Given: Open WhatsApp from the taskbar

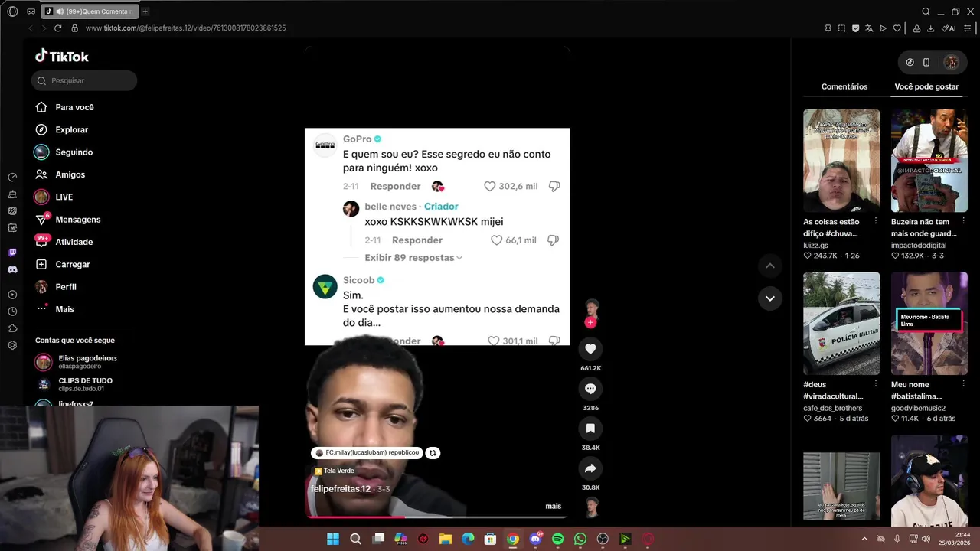Looking at the screenshot, I should [580, 540].
